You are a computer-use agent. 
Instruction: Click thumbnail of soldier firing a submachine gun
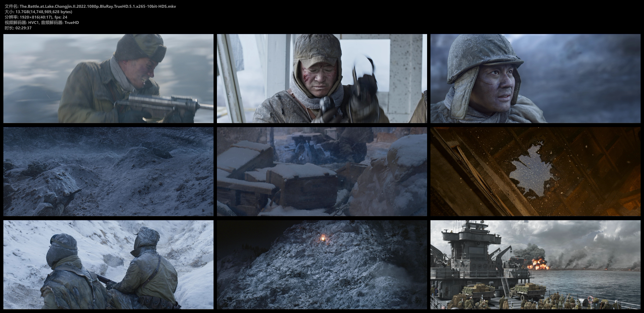point(108,78)
